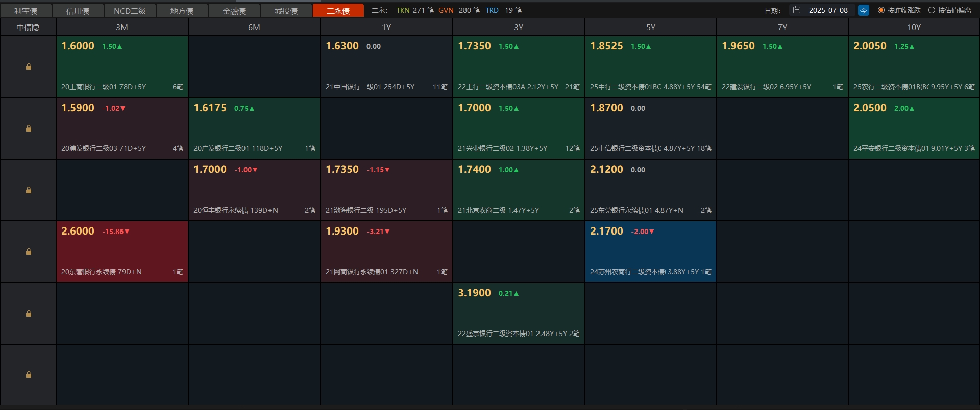Open the 22盛京银行二级资本债01 card
Viewport: 980px width, 410px height.
coord(519,314)
